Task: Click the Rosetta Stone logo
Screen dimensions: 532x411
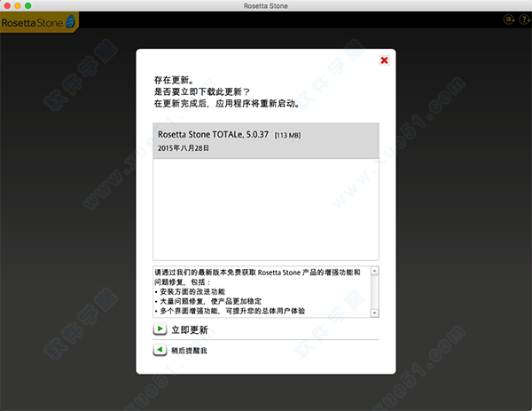Action: point(38,22)
